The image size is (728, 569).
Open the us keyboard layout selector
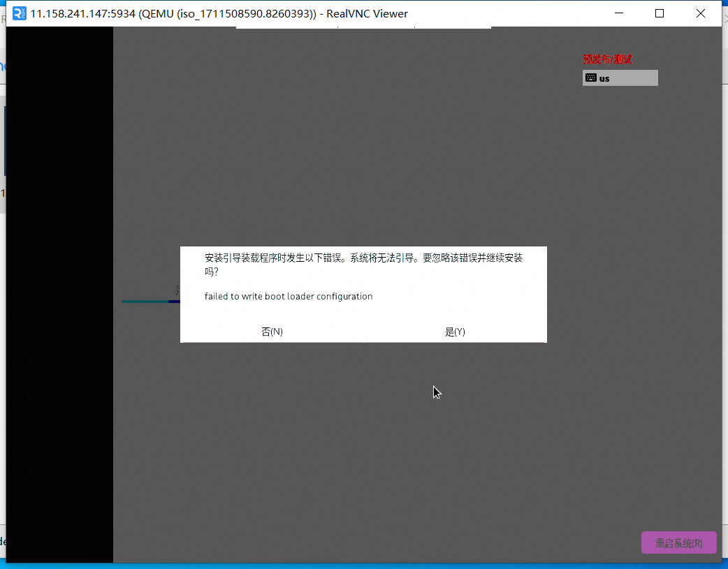click(x=620, y=78)
